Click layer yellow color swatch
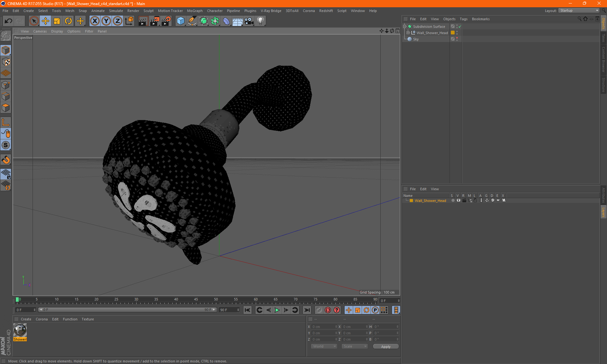The height and width of the screenshot is (364, 607). tap(411, 201)
